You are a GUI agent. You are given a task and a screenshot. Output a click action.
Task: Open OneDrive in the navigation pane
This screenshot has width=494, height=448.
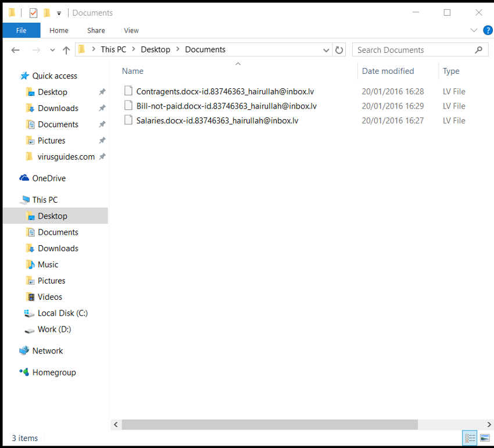pyautogui.click(x=49, y=178)
